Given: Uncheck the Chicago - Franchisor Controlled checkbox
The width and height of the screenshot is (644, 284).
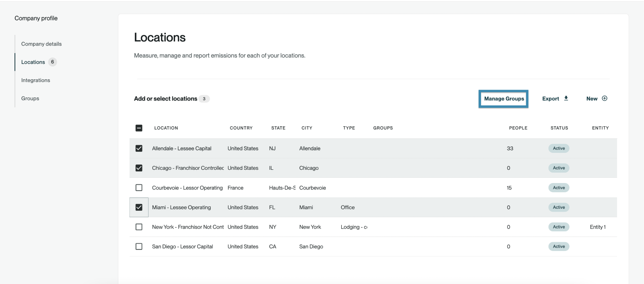Looking at the screenshot, I should click(x=139, y=168).
